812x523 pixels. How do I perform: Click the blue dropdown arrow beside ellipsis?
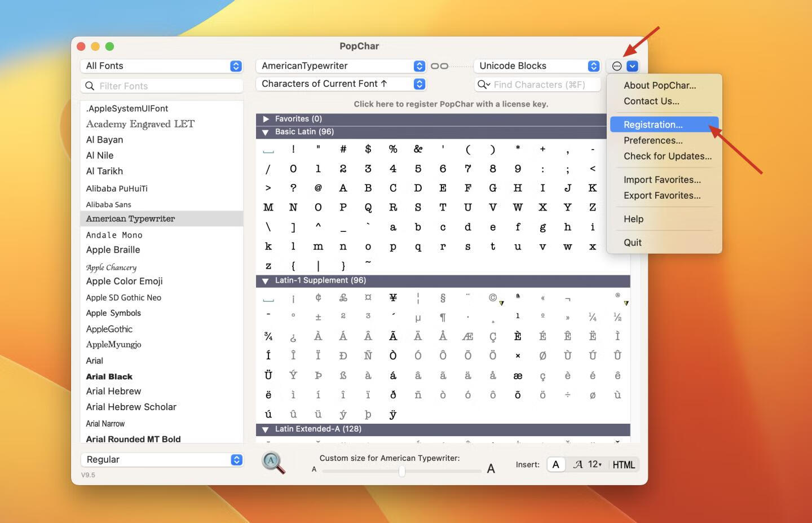[633, 66]
